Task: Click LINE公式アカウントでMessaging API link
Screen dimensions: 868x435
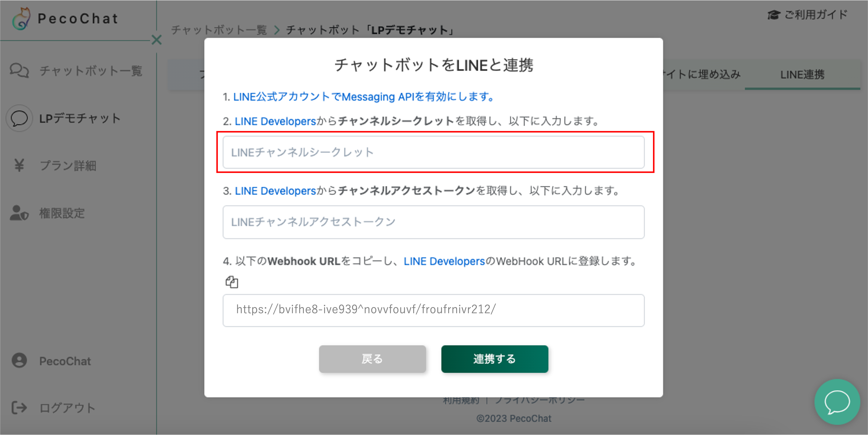Action: point(363,97)
